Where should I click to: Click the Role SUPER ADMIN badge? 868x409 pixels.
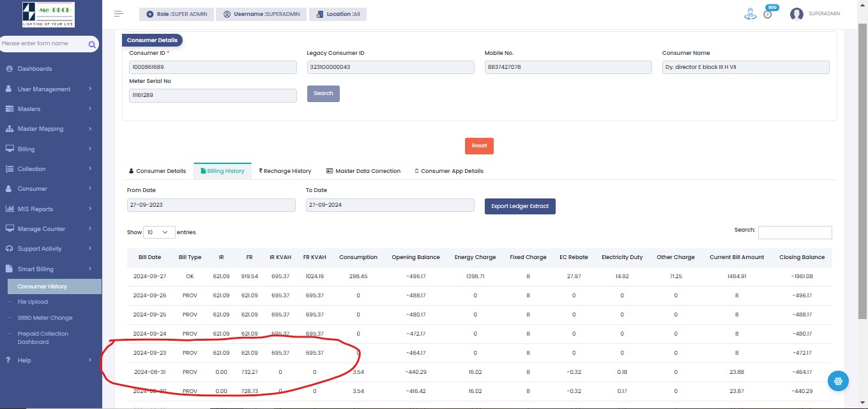pyautogui.click(x=176, y=14)
